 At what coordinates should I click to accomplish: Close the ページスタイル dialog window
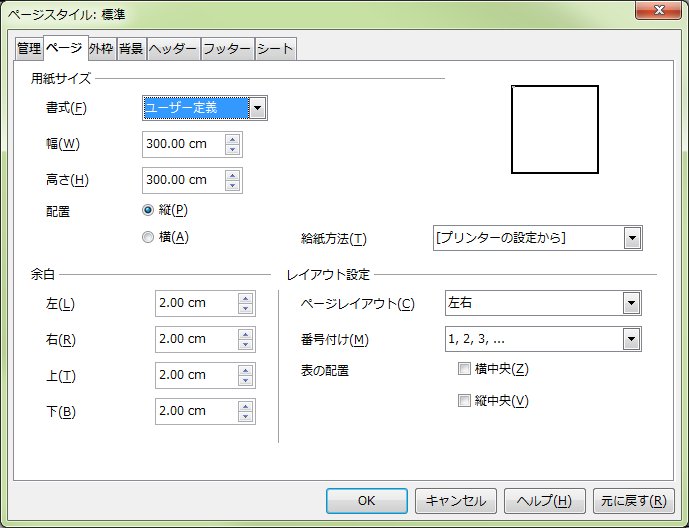659,10
